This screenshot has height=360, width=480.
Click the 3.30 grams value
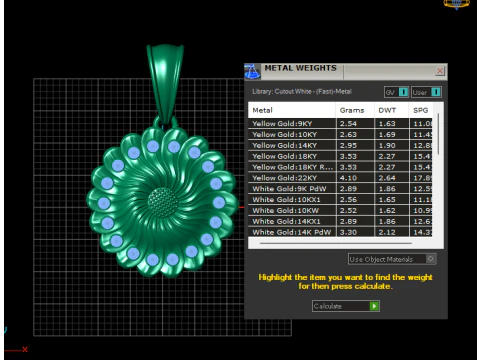point(348,232)
